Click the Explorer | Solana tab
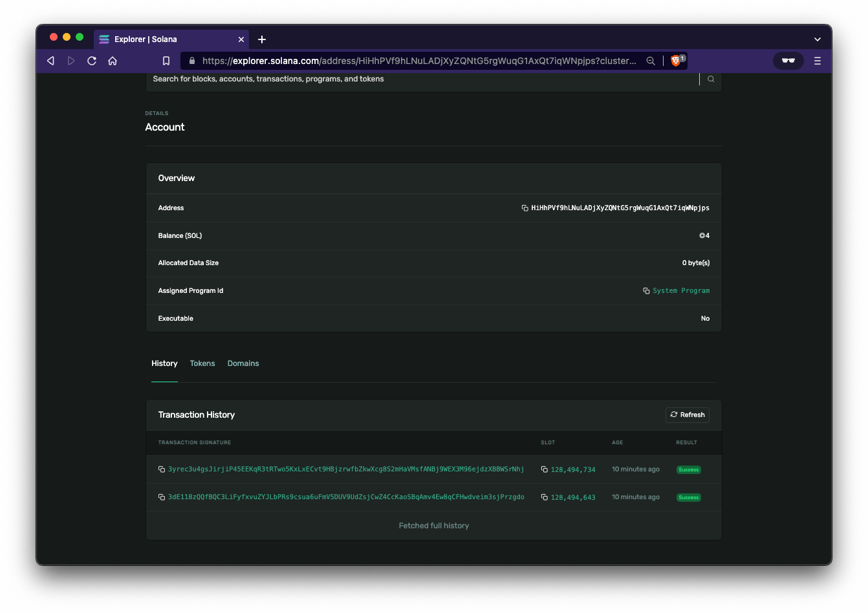The image size is (868, 613). [171, 39]
